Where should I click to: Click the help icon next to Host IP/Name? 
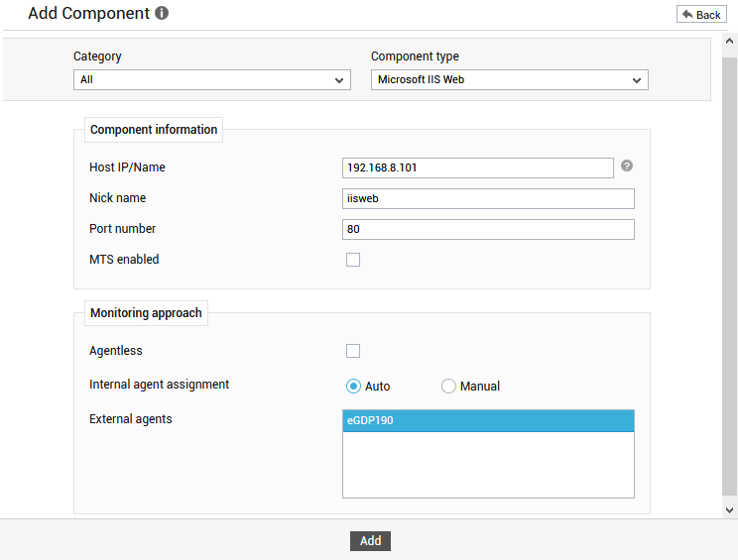(627, 166)
